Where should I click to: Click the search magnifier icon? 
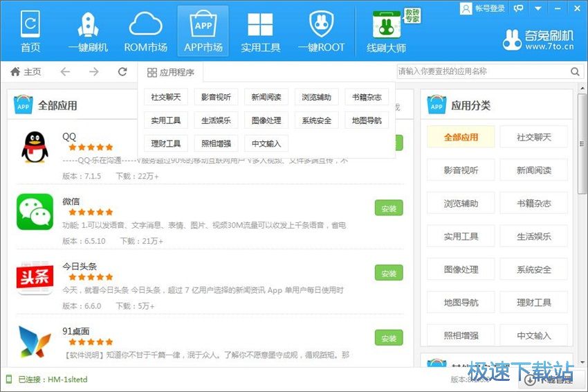(x=575, y=71)
